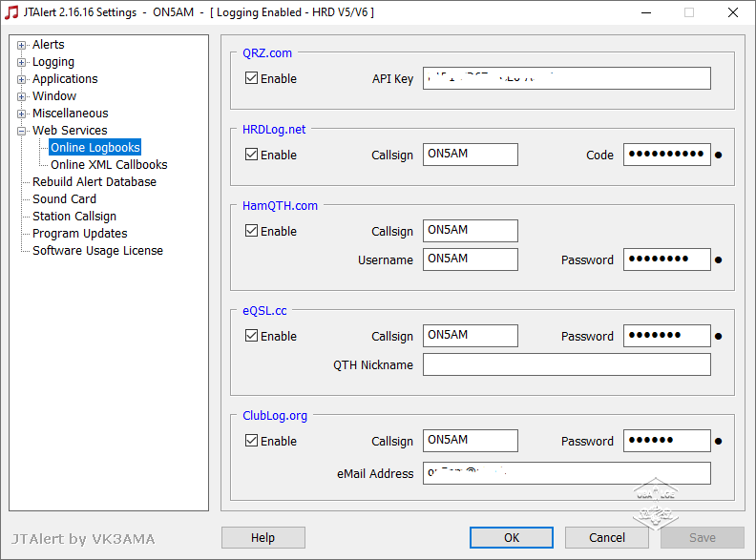The height and width of the screenshot is (560, 756).
Task: Focus the HamQTH.com Password field
Action: tap(667, 259)
